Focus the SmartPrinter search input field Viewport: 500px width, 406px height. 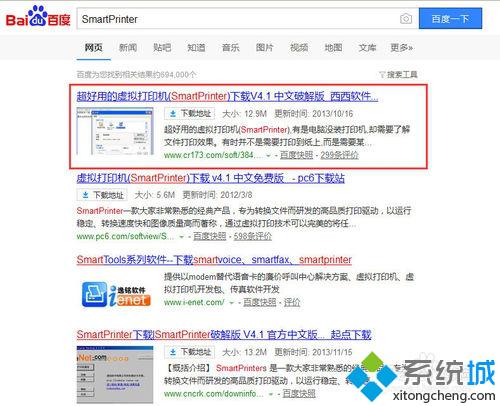237,19
